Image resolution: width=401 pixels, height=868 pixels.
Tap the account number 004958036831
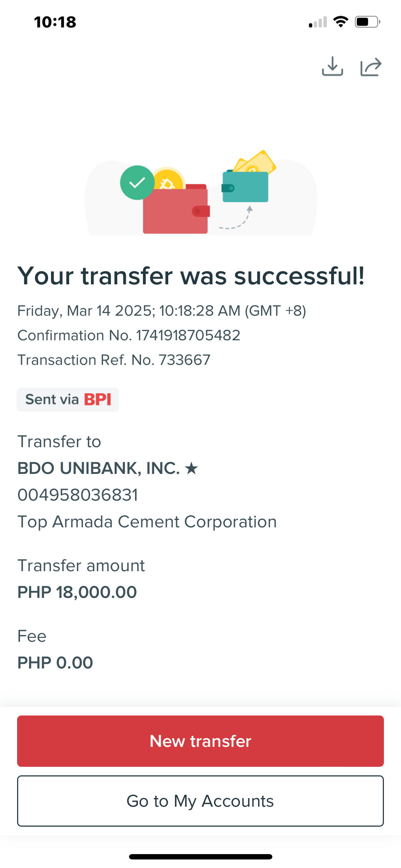coord(78,495)
